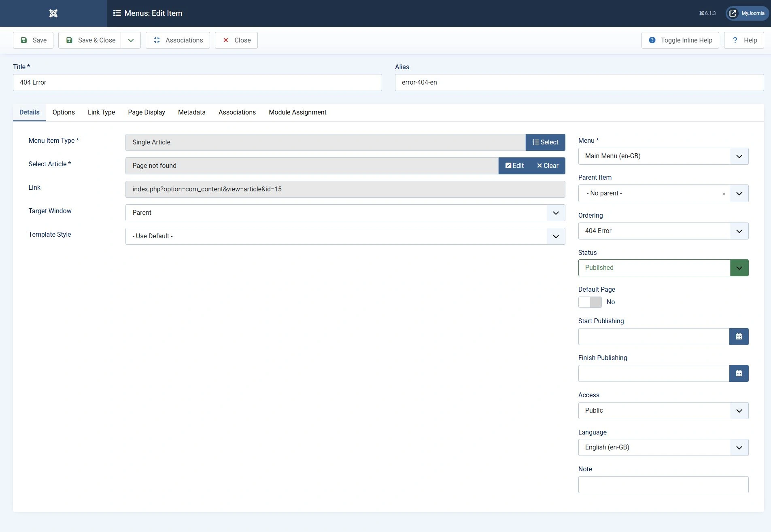771x532 pixels.
Task: Focus the Start Publishing date field
Action: point(654,337)
